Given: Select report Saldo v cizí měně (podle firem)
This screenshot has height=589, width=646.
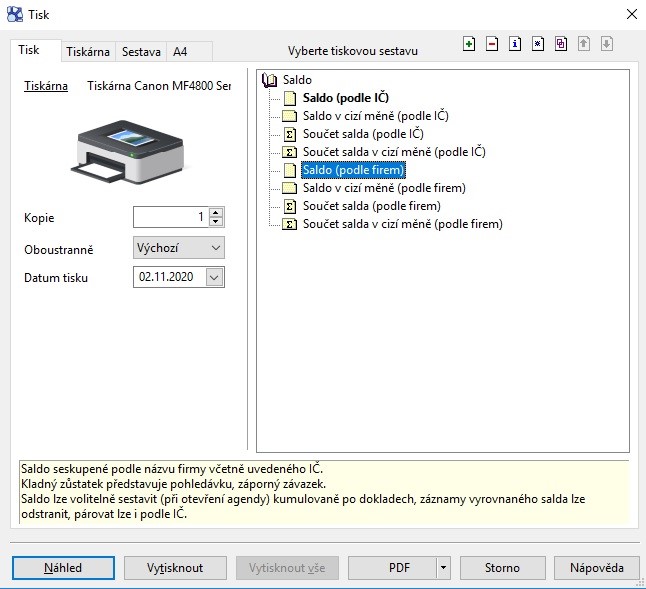Looking at the screenshot, I should [x=384, y=188].
